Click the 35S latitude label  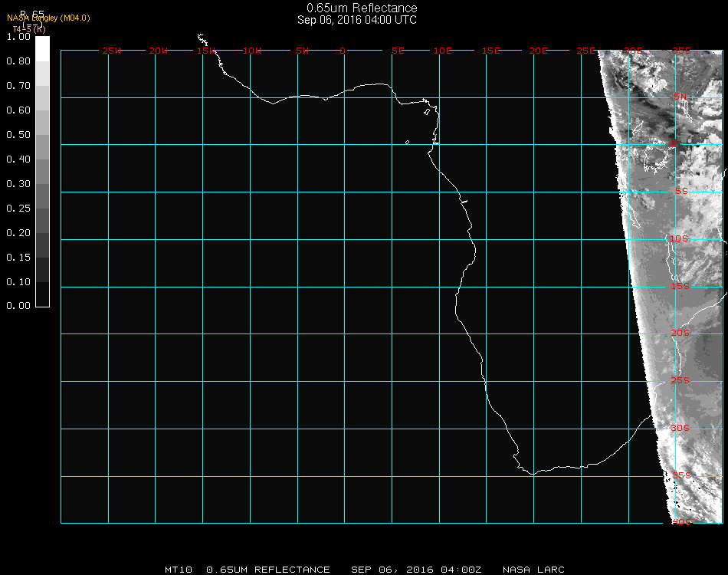(x=680, y=475)
